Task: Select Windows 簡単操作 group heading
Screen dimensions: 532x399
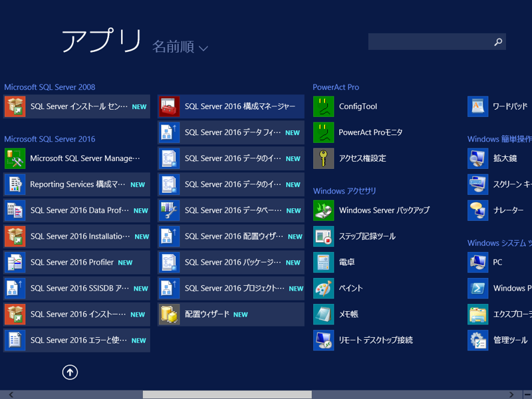Action: coord(499,139)
